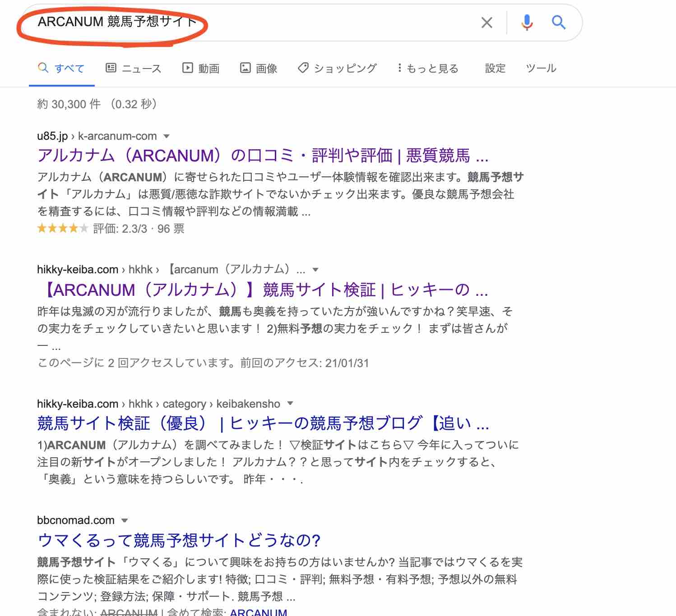Viewport: 676px width, 616px height.
Task: Open the 【ARCANUM（アルカナム）】競馬サイト検証 result
Action: click(265, 290)
